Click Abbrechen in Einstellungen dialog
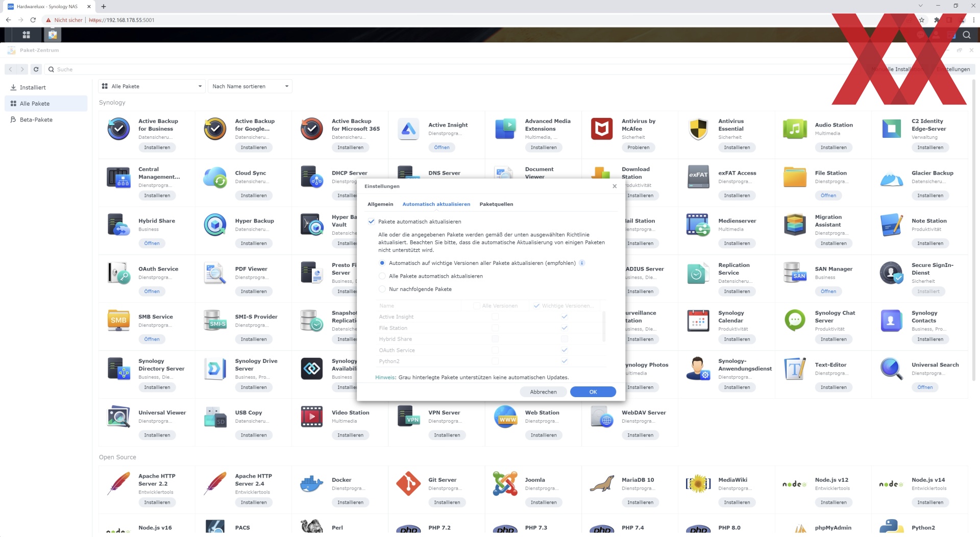The width and height of the screenshot is (980, 537). click(x=543, y=392)
